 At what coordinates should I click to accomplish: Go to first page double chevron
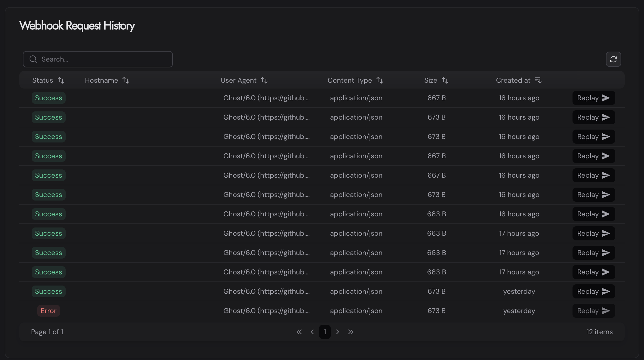point(299,332)
